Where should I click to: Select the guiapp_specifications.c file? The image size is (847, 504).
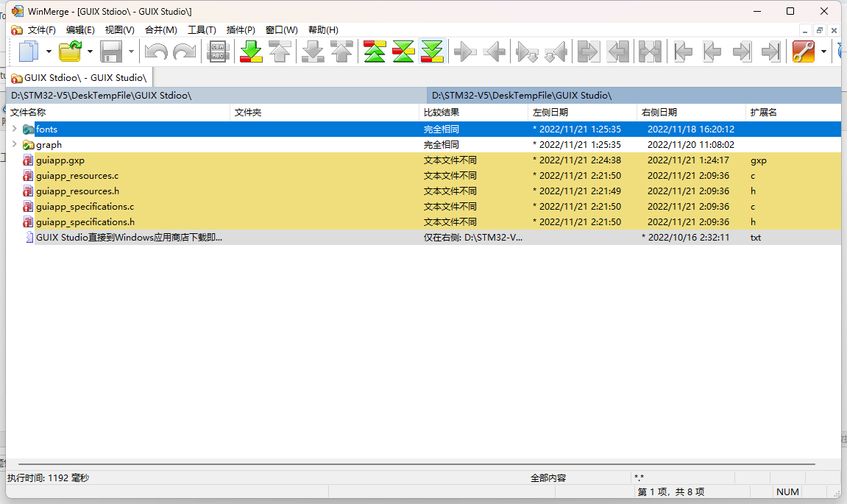point(424,206)
